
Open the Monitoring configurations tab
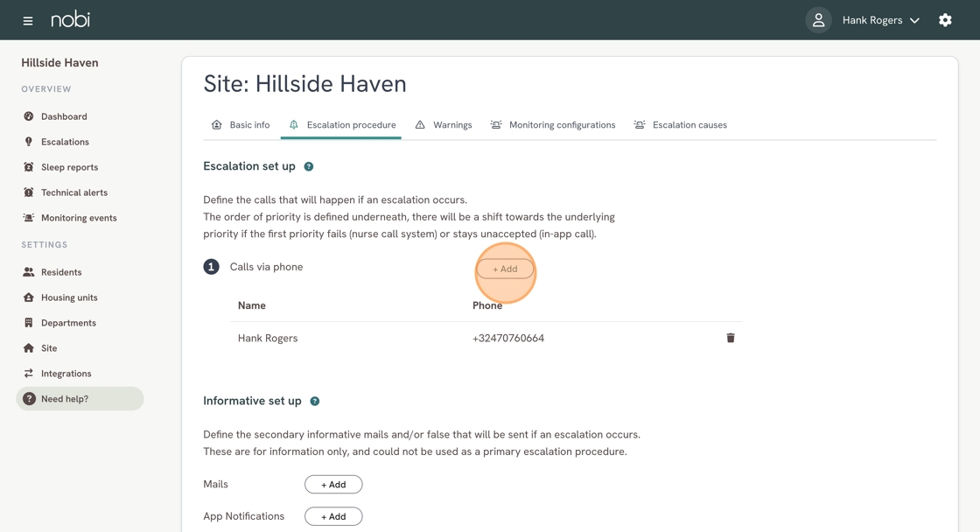pos(552,125)
